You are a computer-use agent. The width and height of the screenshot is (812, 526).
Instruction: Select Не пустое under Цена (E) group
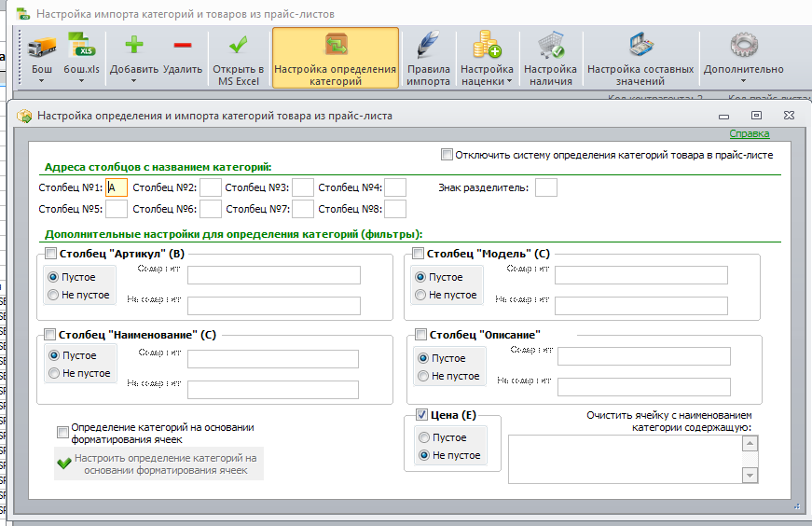click(x=424, y=455)
